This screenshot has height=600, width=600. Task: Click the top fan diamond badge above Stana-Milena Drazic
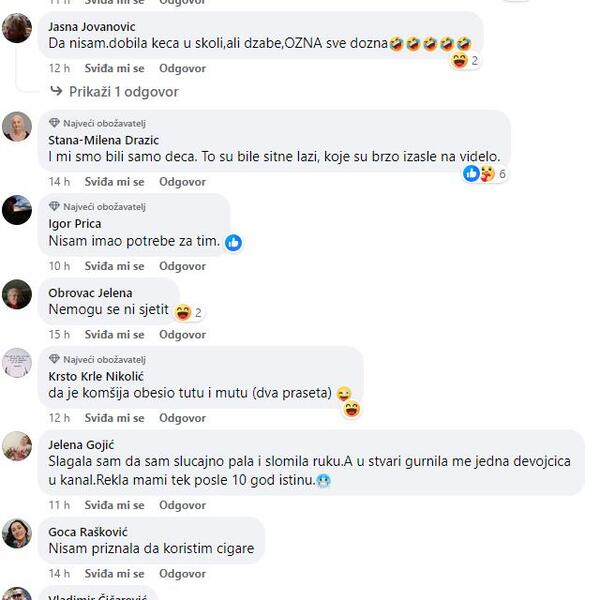[x=54, y=123]
